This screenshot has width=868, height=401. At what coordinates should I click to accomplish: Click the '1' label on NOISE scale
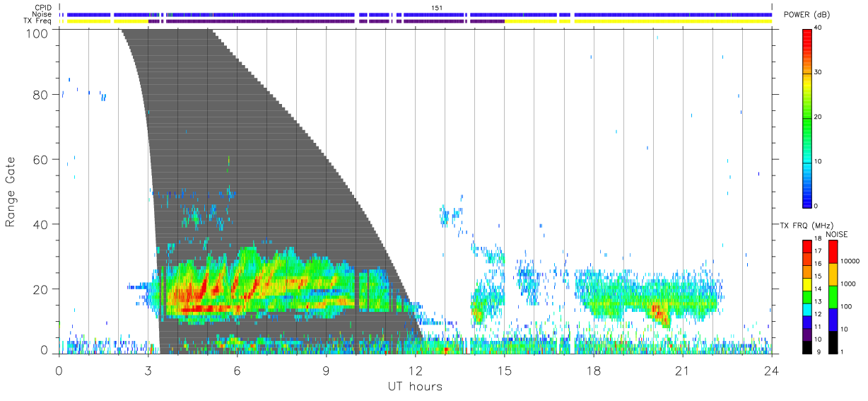click(x=843, y=351)
